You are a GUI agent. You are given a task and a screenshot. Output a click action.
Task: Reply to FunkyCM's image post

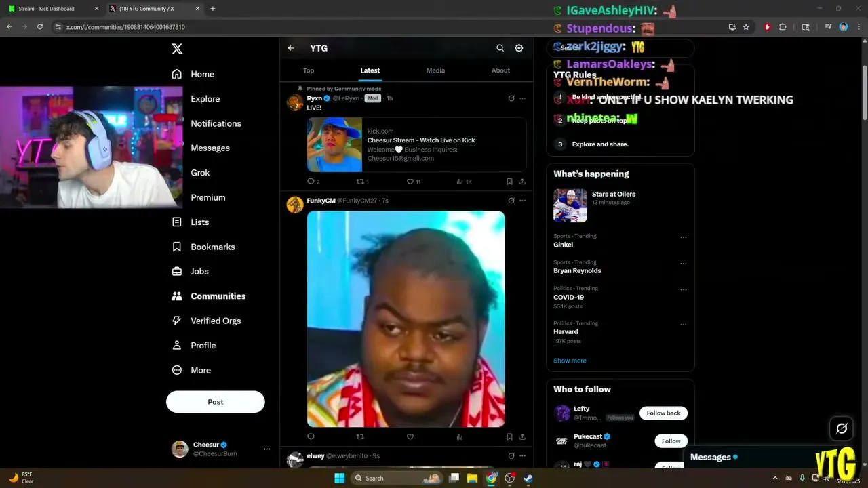click(x=311, y=436)
